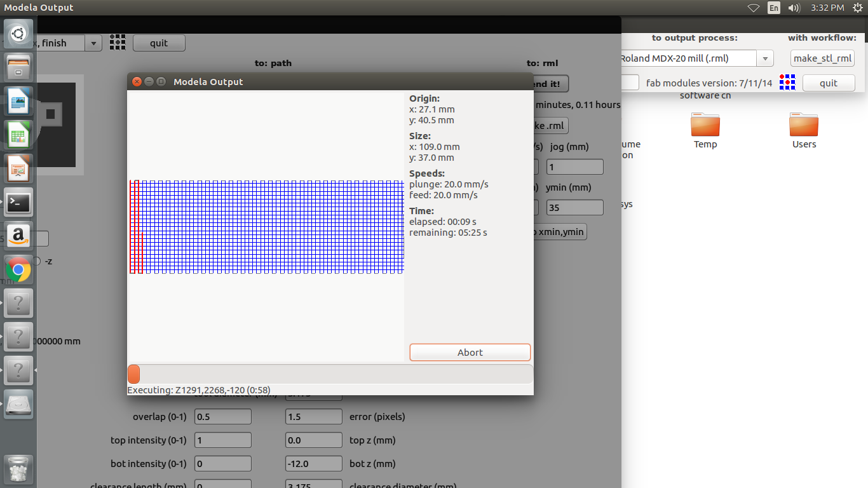Click the red and blue fab modules logo
This screenshot has width=868, height=488.
[x=788, y=83]
